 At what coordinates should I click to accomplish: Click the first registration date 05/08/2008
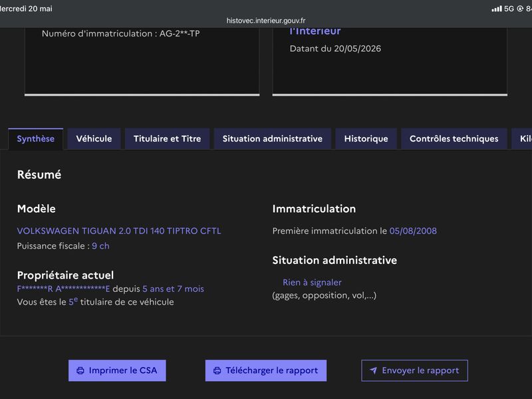point(413,231)
